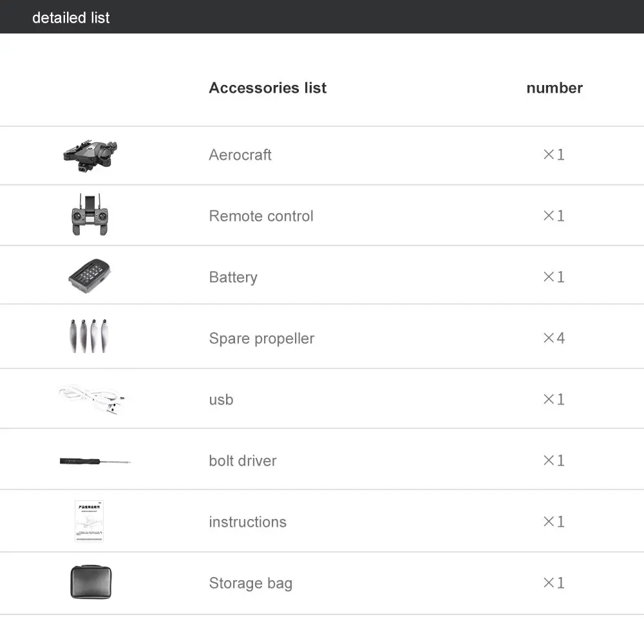Select the ×1 quantity beside instructions
The height and width of the screenshot is (644, 644).
coord(554,522)
